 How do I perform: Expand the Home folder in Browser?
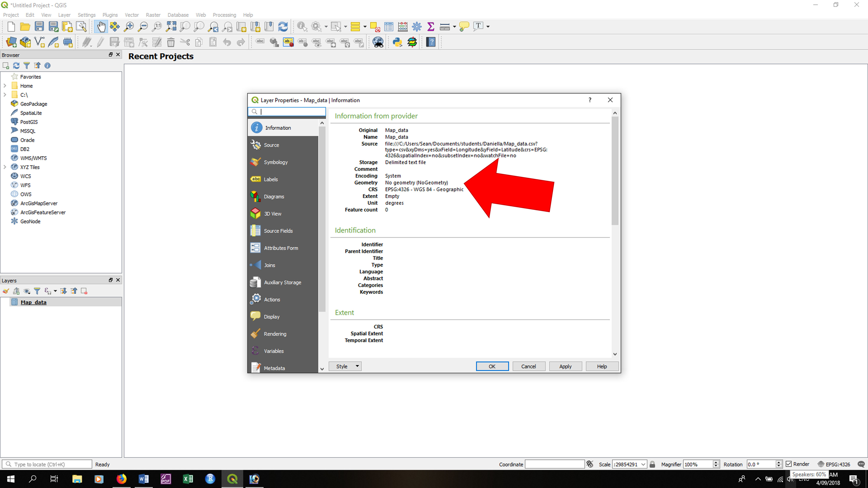[5, 85]
